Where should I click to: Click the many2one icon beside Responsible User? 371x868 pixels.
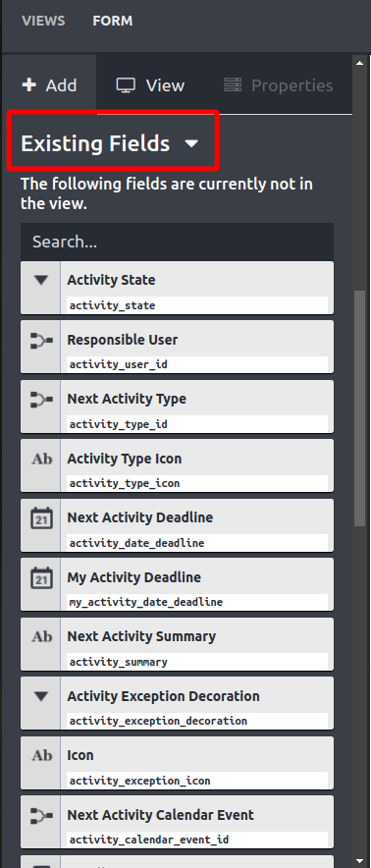coord(41,341)
